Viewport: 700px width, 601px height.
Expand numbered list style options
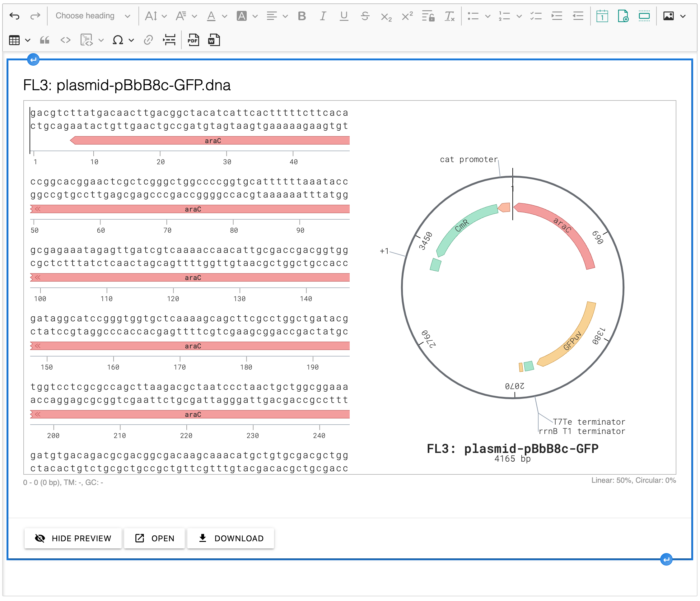click(519, 16)
